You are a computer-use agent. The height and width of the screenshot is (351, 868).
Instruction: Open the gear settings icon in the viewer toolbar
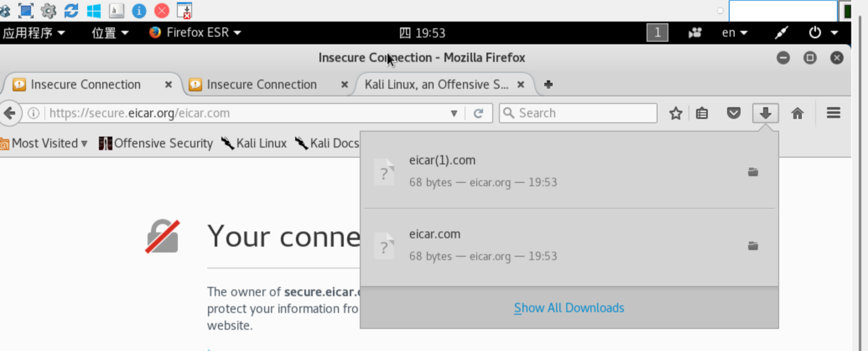49,10
